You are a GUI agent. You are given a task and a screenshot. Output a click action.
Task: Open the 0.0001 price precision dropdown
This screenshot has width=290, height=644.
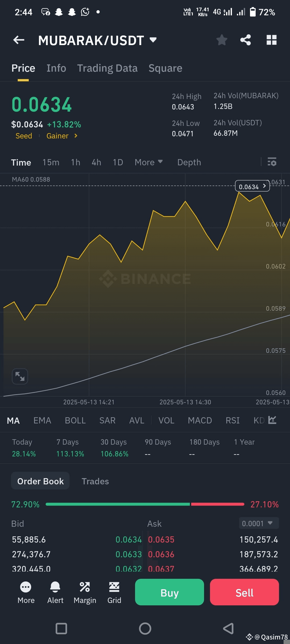point(259,523)
